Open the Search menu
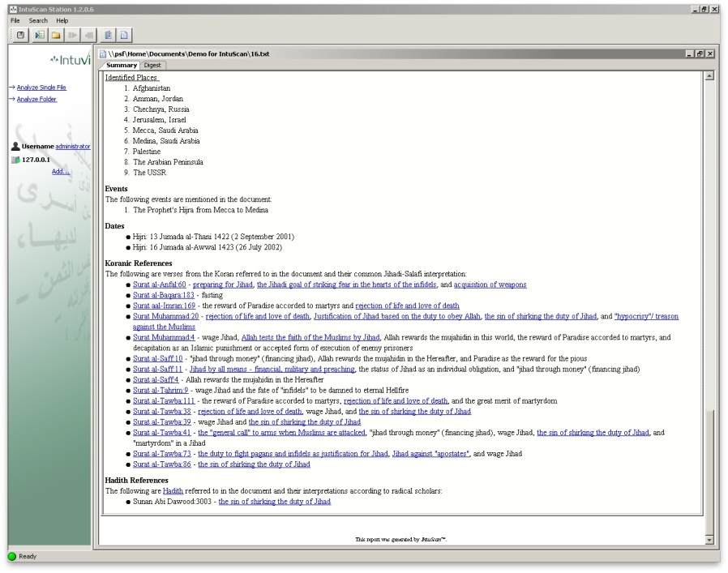Image resolution: width=728 pixels, height=573 pixels. pos(38,20)
